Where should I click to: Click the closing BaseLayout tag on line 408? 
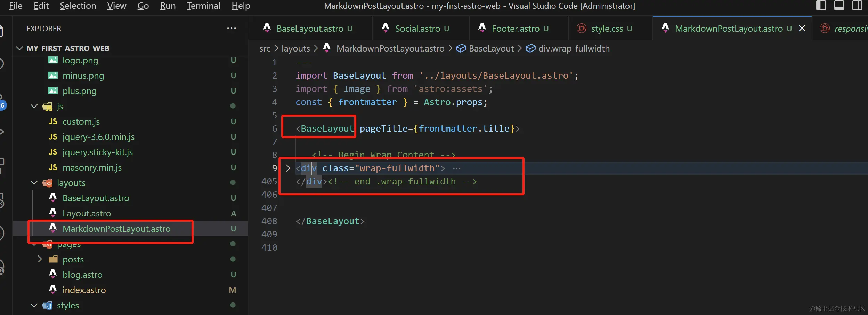coord(330,221)
